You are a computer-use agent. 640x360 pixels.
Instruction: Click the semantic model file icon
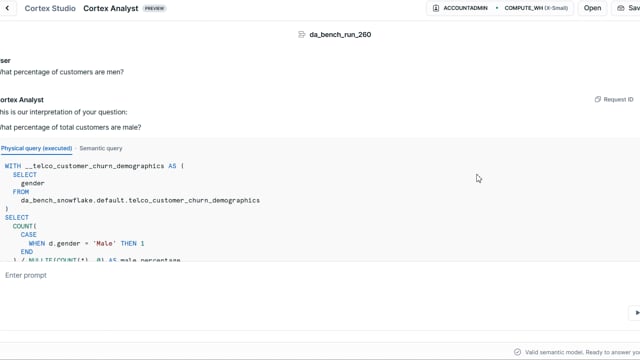coord(302,35)
